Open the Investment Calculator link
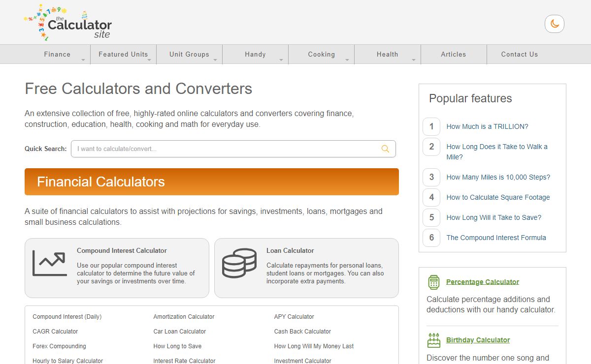 (x=302, y=361)
